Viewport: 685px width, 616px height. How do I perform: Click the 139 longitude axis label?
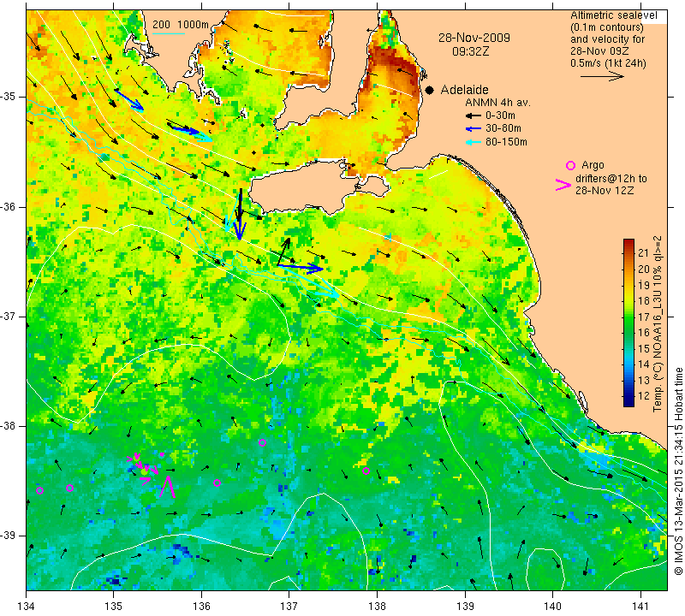(465, 606)
